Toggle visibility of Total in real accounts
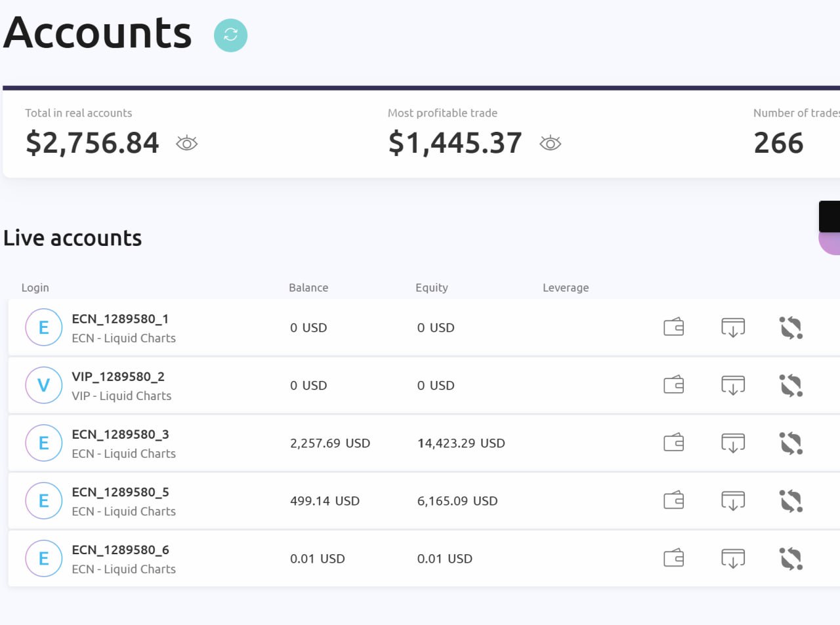This screenshot has width=840, height=625. [x=187, y=143]
